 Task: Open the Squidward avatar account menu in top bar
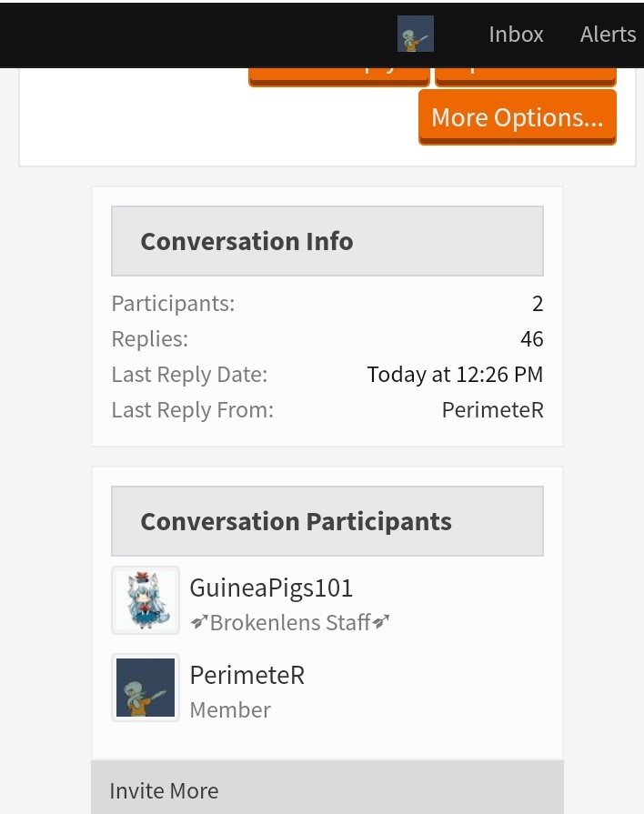416,34
